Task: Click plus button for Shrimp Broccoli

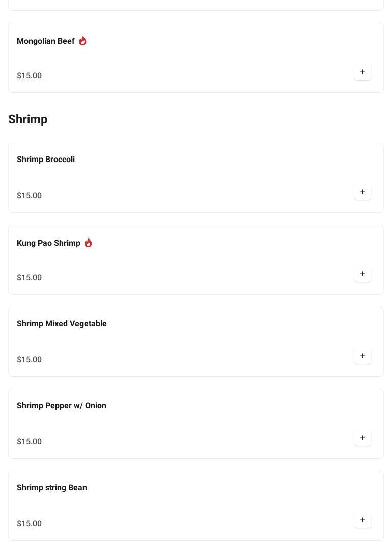Action: (362, 192)
